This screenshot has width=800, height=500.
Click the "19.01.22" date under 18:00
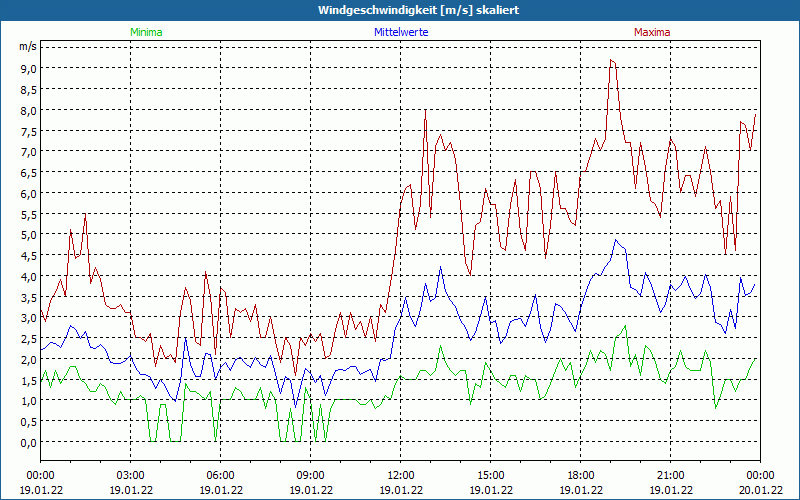coord(581,490)
